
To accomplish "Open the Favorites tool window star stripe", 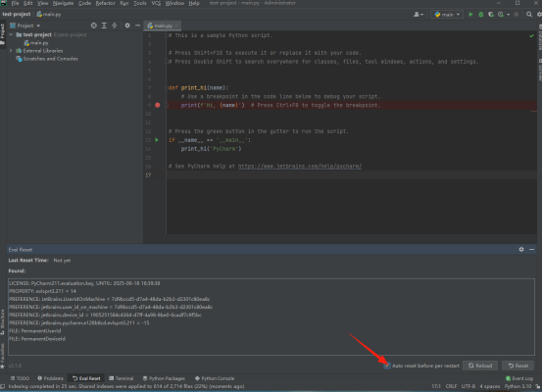I will point(3,356).
